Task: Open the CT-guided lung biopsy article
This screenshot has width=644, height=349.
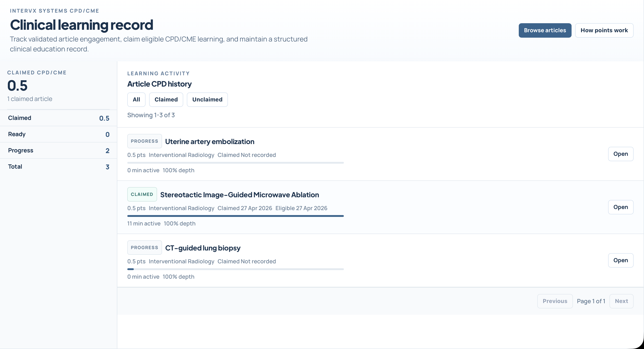Action: tap(621, 260)
